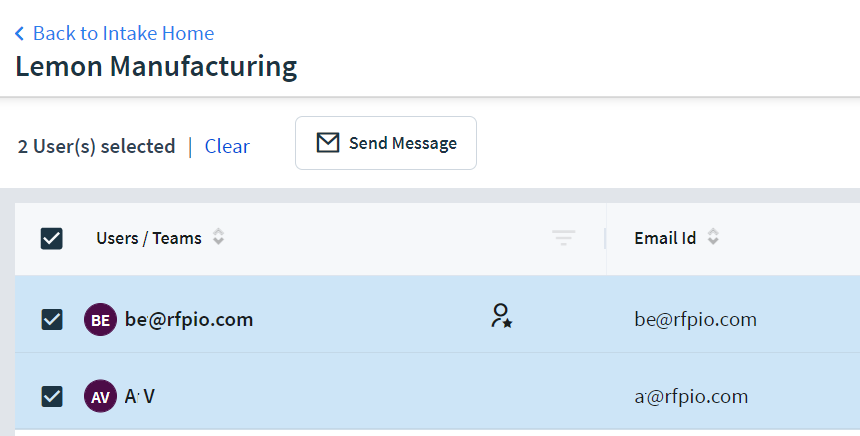Clear the selected users

tap(227, 146)
